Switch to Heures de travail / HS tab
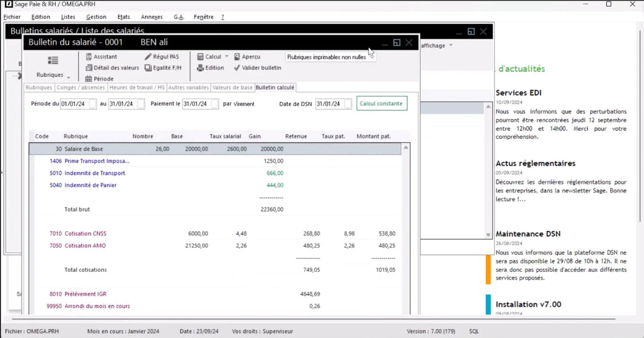644x338 pixels. tap(136, 87)
